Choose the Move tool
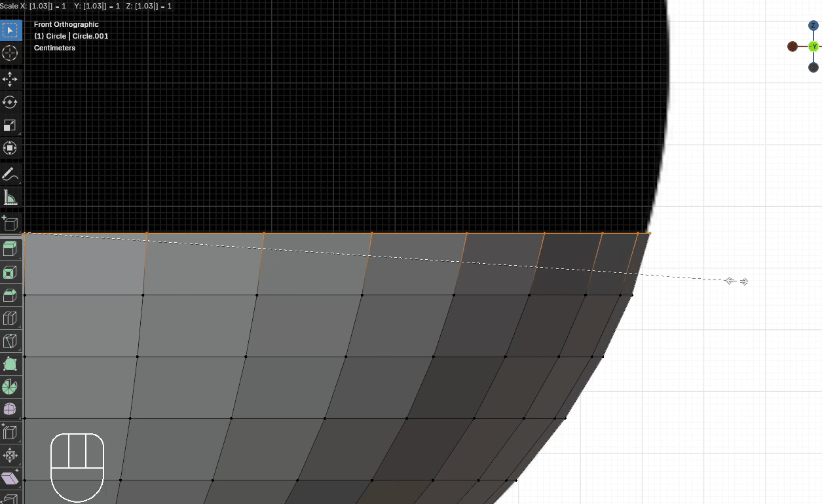The width and height of the screenshot is (822, 504). [10, 79]
